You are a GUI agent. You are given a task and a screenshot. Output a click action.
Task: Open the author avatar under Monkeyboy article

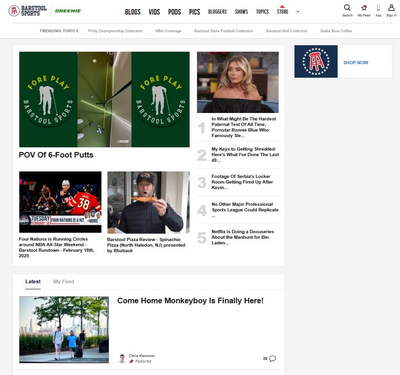(x=122, y=358)
